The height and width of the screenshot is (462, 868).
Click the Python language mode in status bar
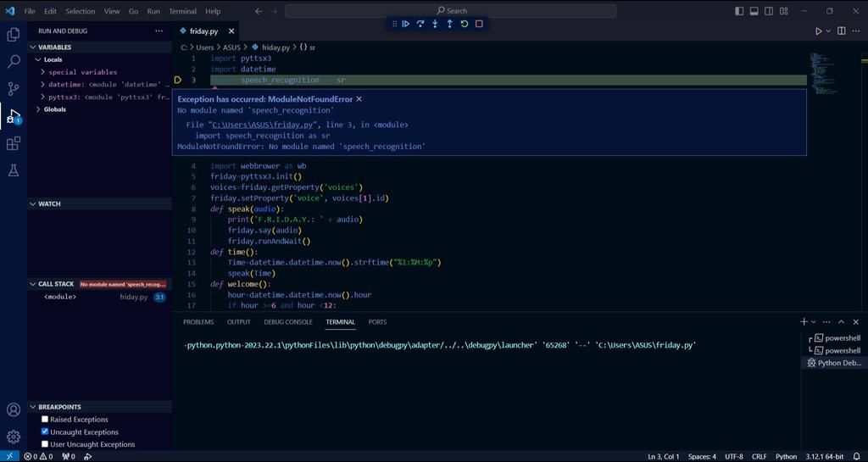pyautogui.click(x=786, y=456)
